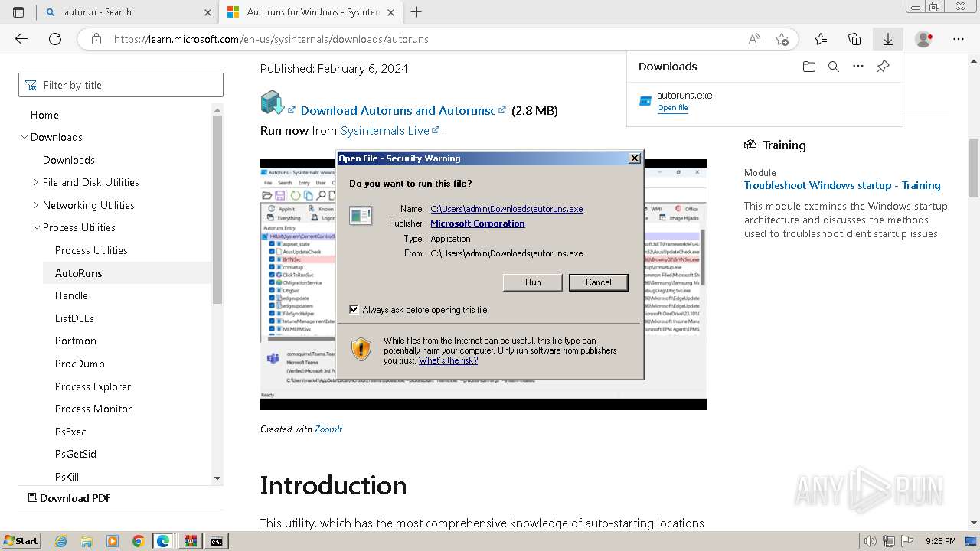
Task: Open Handle in sidebar
Action: pyautogui.click(x=71, y=295)
